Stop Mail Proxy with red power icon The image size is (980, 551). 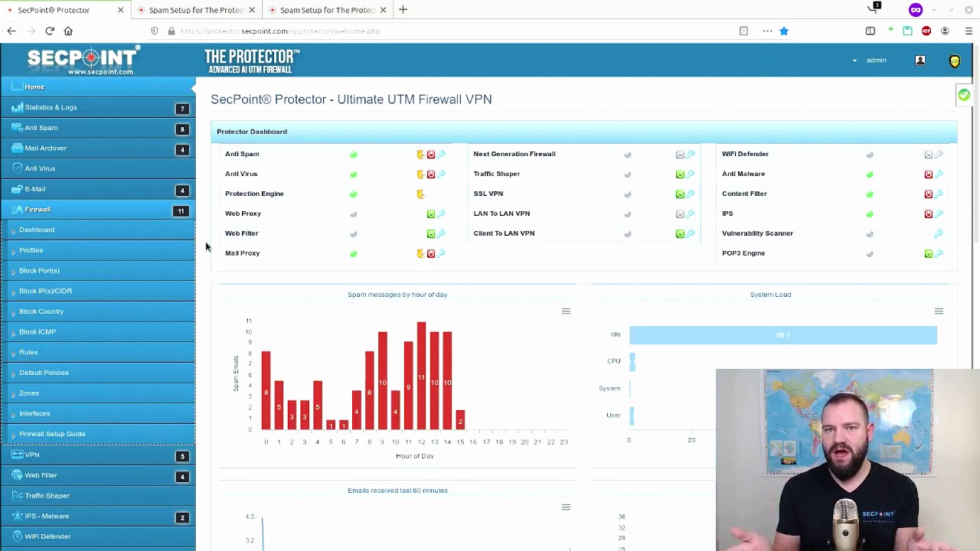pyautogui.click(x=431, y=254)
